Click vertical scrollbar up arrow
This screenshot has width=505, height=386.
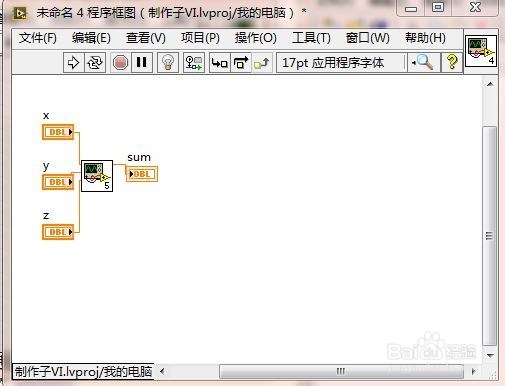(x=490, y=84)
